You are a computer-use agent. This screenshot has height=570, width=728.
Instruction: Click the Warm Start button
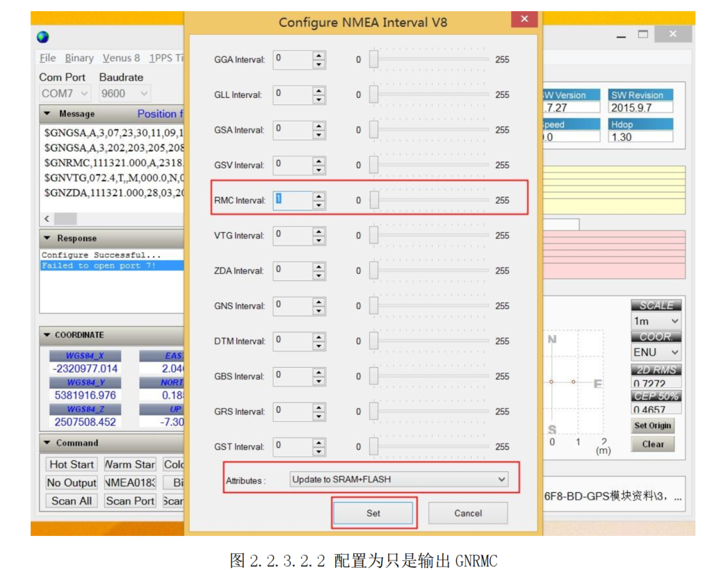(x=130, y=464)
